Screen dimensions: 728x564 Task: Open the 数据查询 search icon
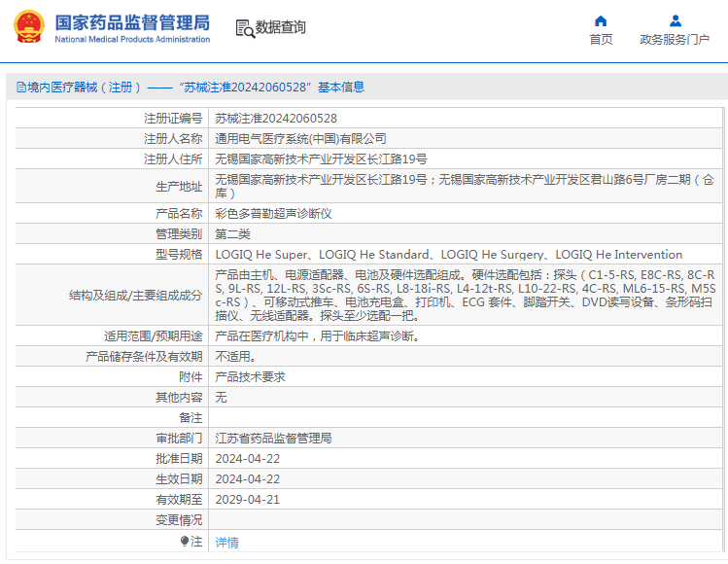pyautogui.click(x=245, y=28)
